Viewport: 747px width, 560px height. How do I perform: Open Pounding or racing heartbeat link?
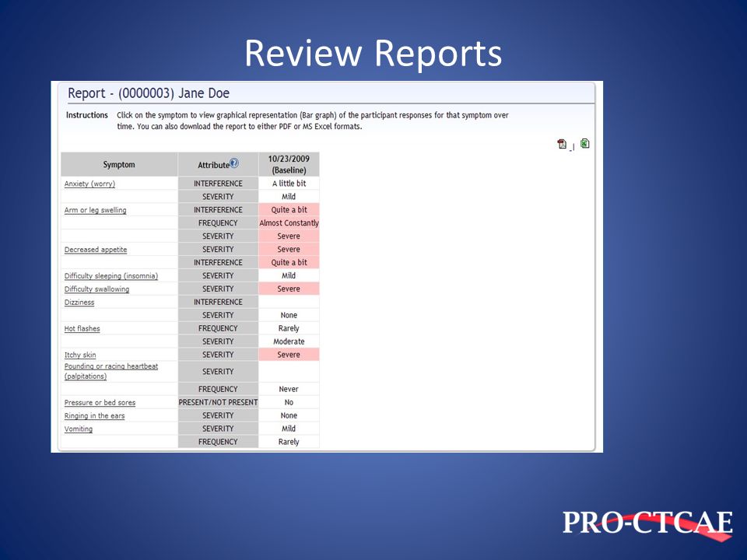point(111,371)
